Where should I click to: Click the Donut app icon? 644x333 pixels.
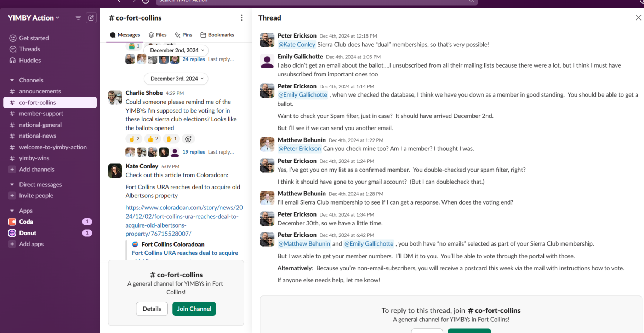[x=12, y=233]
